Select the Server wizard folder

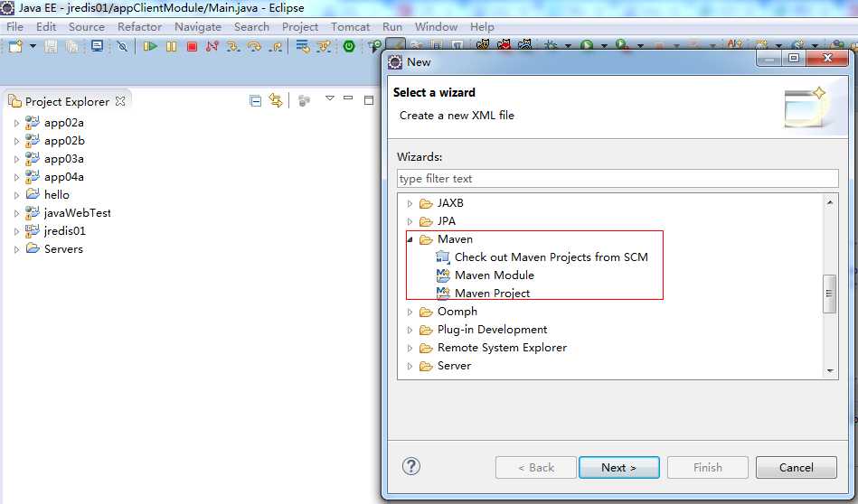(x=454, y=366)
